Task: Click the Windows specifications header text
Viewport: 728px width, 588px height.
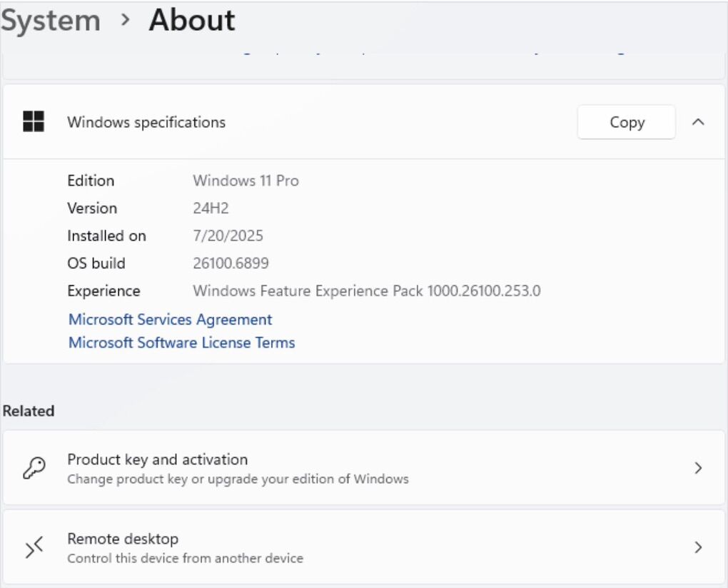Action: tap(146, 122)
